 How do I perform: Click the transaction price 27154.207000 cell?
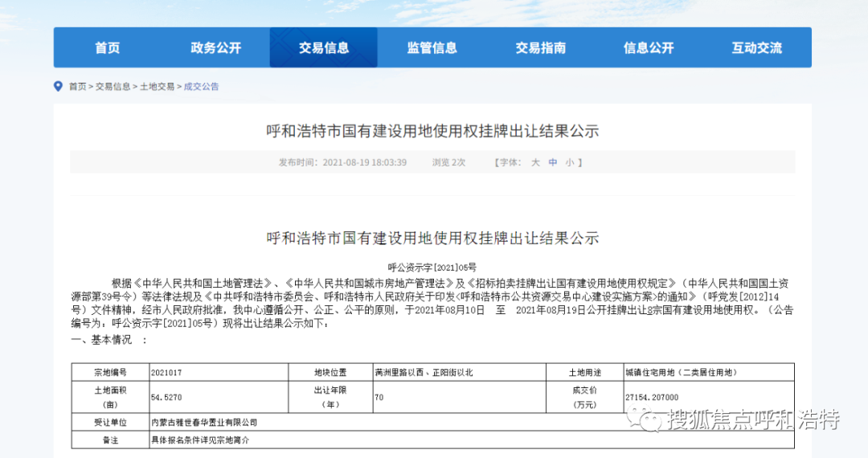point(652,397)
